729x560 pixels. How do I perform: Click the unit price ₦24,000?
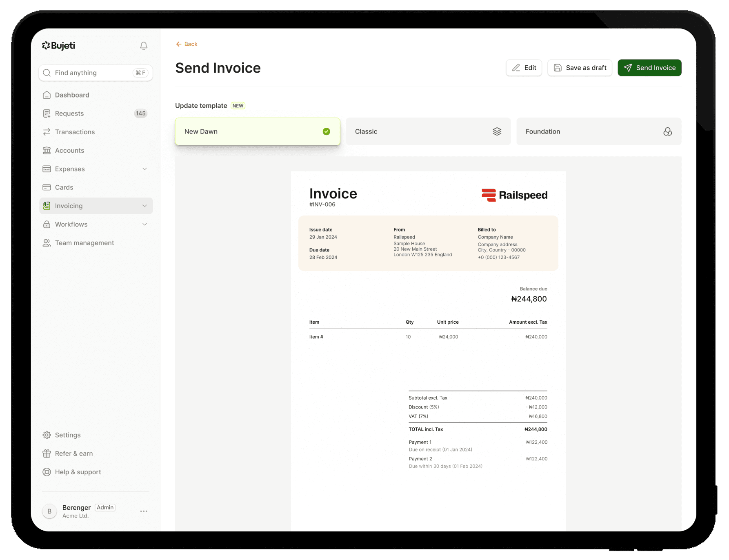[x=449, y=337]
